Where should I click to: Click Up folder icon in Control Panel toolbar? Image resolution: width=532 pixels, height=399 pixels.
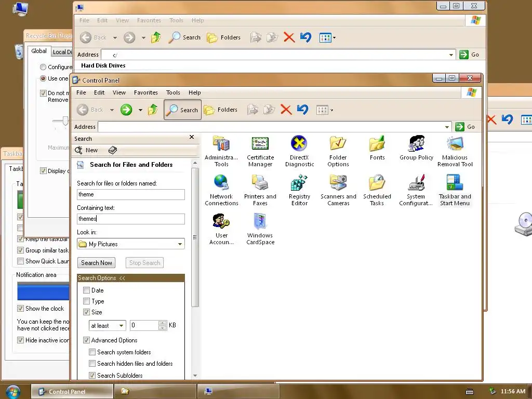click(153, 110)
